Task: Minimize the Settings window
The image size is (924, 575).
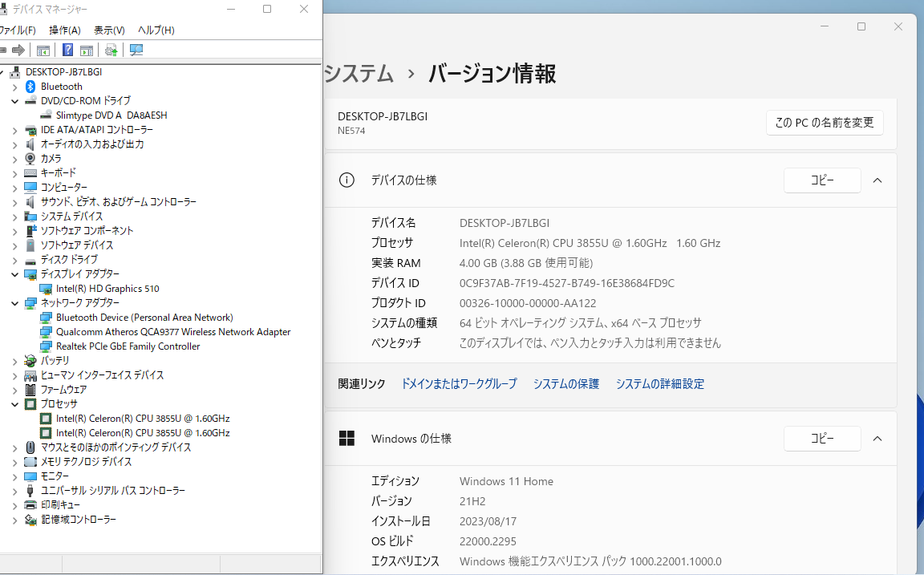Action: tap(825, 26)
